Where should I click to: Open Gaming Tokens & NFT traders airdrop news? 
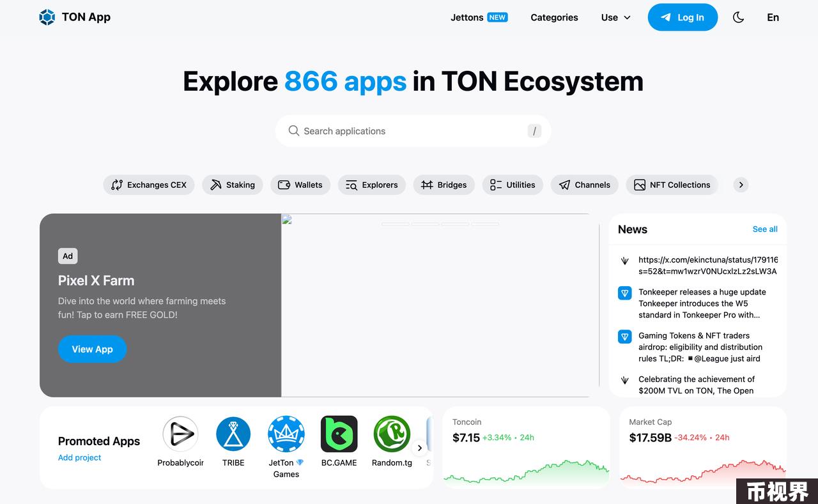coord(700,347)
